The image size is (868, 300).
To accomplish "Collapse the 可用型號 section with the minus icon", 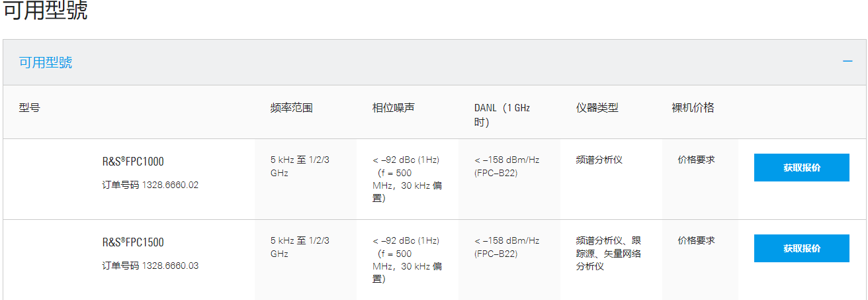I will pos(847,62).
